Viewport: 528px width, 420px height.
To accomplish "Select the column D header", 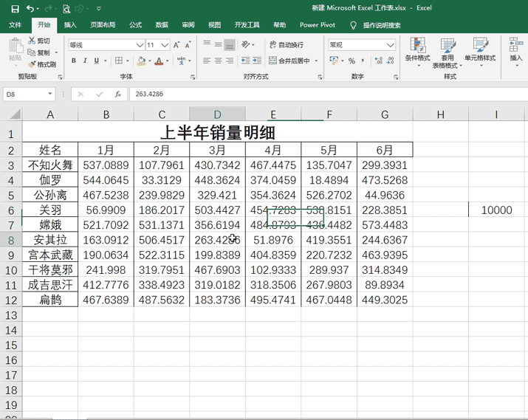I will point(218,114).
